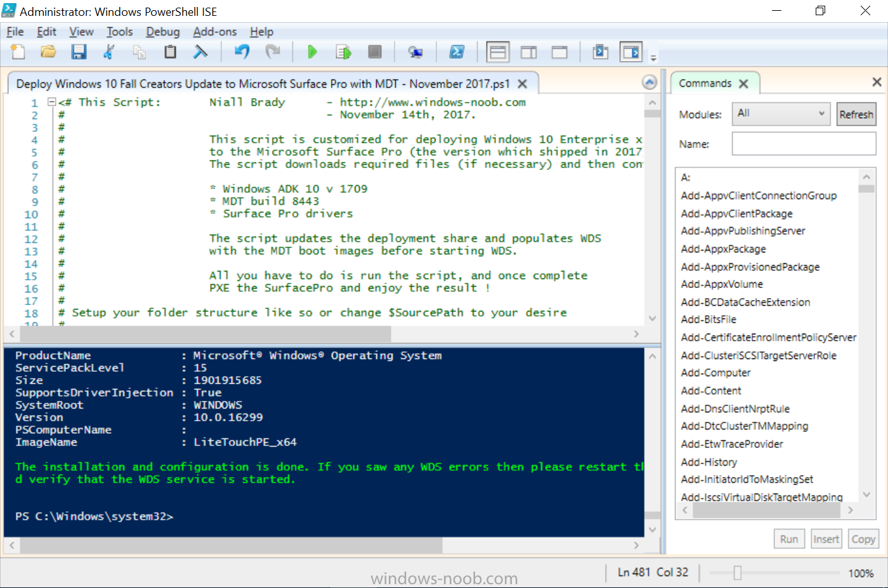888x588 pixels.
Task: Click the Refresh button in Commands
Action: [x=856, y=114]
